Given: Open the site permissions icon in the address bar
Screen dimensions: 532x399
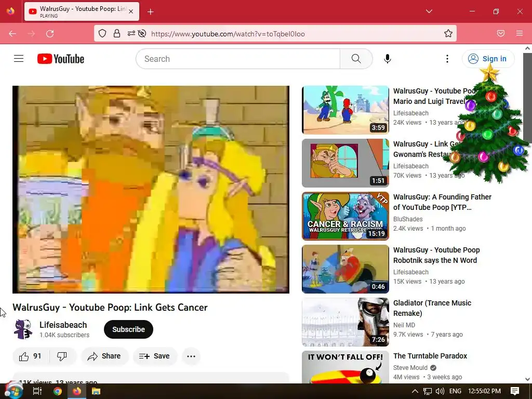Looking at the screenshot, I should [131, 33].
